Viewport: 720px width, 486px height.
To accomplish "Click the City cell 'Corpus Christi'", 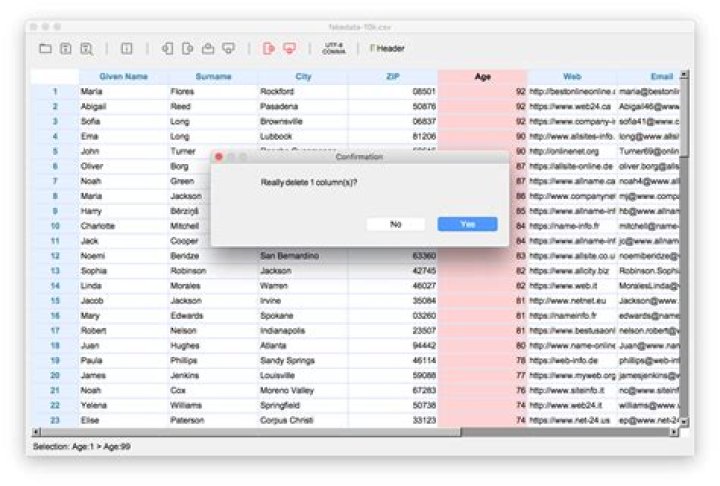I will 303,420.
